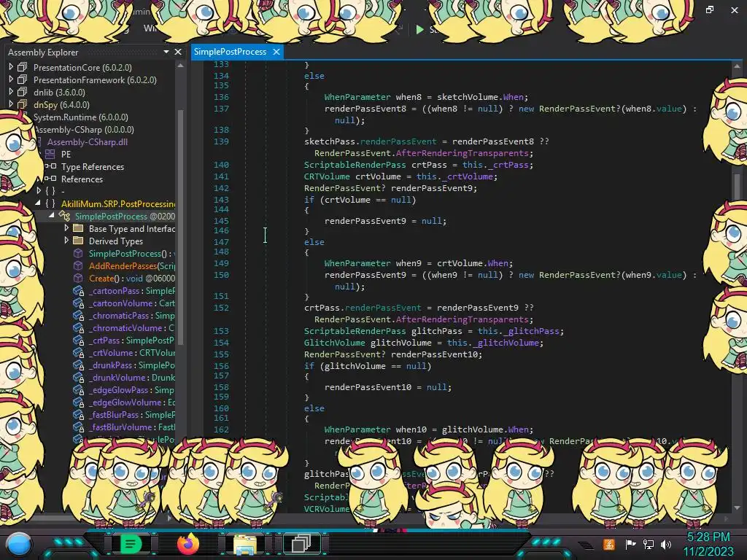Click the _drunkPass field icon
The width and height of the screenshot is (747, 560).
(x=78, y=365)
